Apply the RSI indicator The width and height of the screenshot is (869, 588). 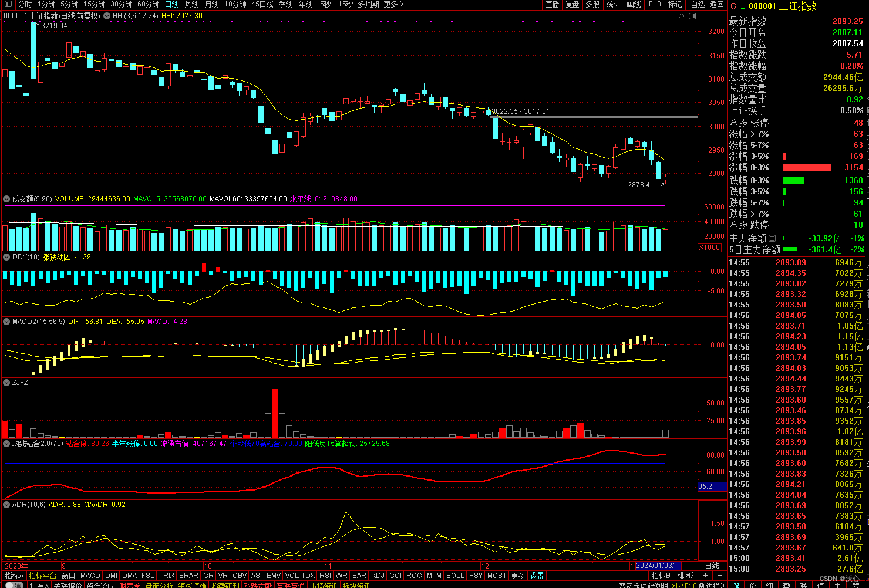tap(325, 576)
